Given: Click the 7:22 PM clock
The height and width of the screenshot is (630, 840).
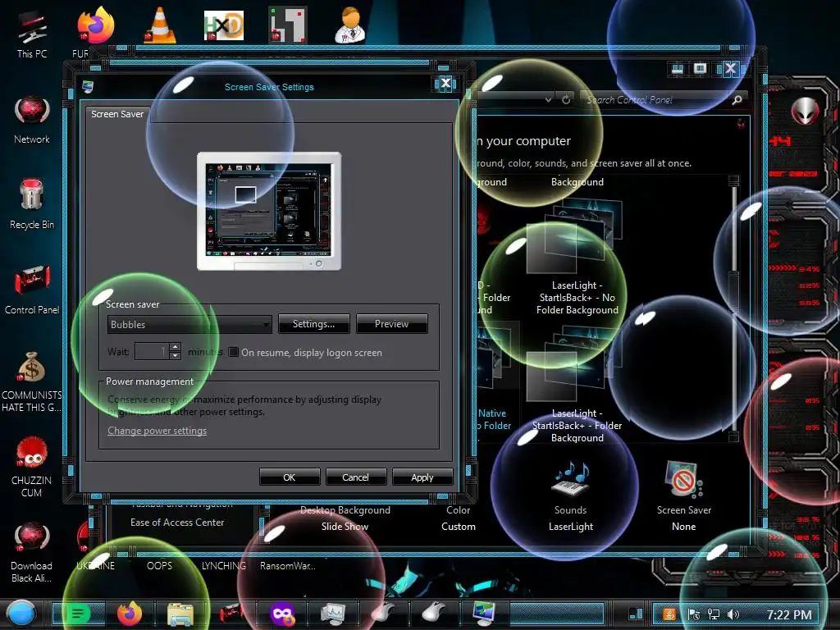Looking at the screenshot, I should tap(788, 614).
